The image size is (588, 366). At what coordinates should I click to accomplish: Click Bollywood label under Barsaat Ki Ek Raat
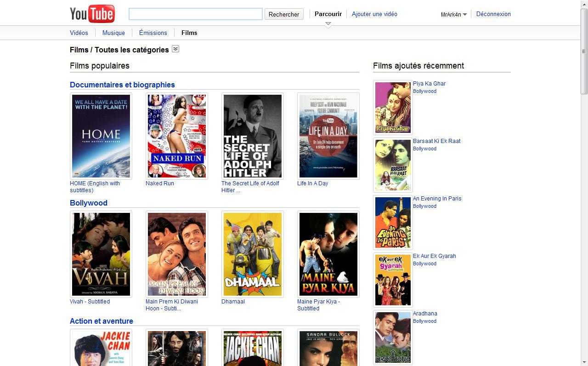[x=424, y=149]
